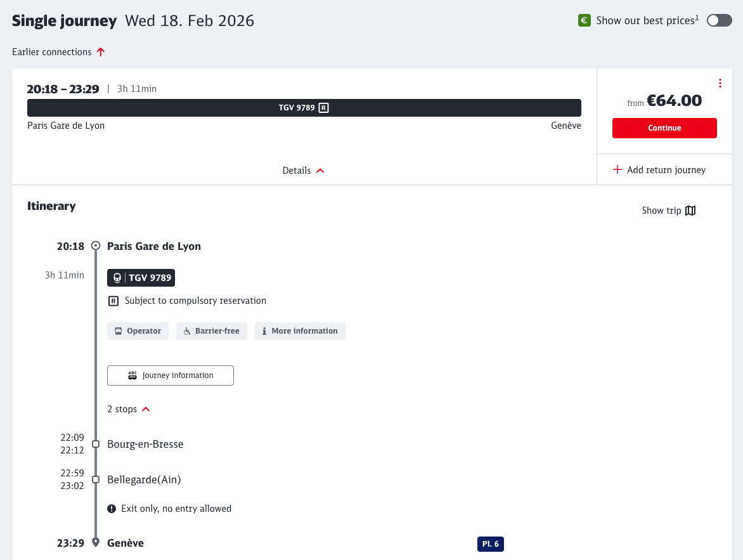
Task: Open the Operator info chip
Action: (138, 331)
